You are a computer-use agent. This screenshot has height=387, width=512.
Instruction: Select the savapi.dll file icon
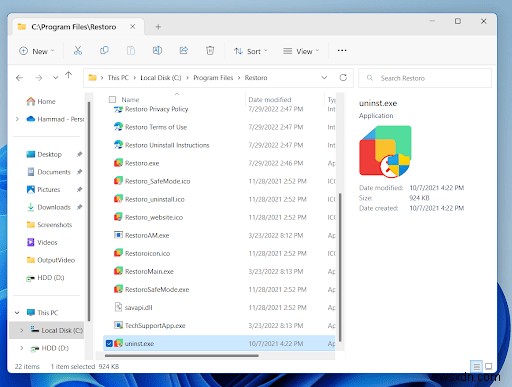[118, 307]
